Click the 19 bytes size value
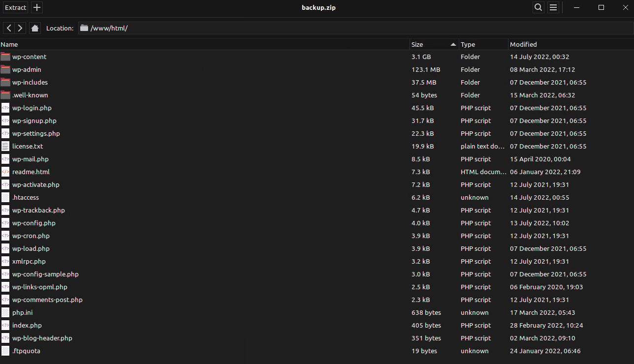Image resolution: width=634 pixels, height=364 pixels. click(x=424, y=351)
